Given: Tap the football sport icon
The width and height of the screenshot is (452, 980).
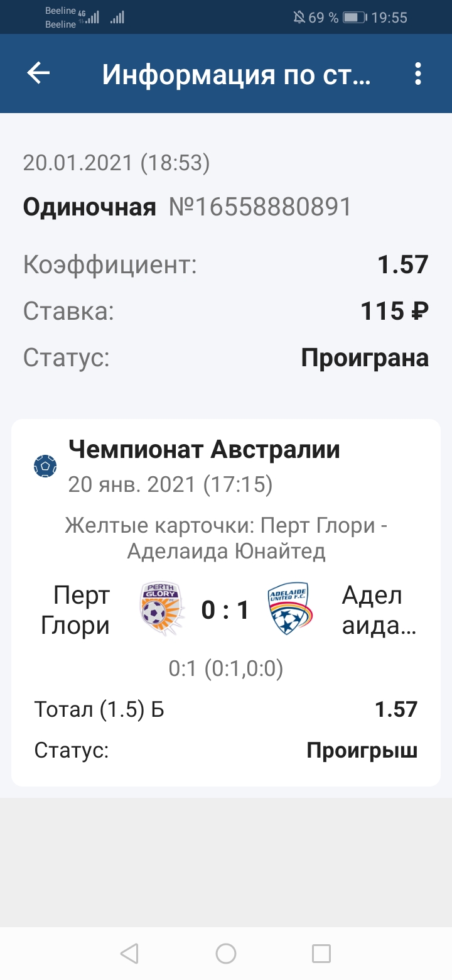Looking at the screenshot, I should pyautogui.click(x=45, y=466).
